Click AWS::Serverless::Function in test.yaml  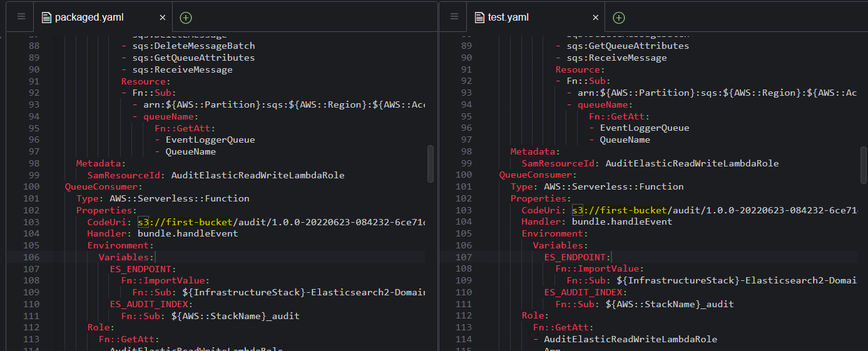click(614, 186)
